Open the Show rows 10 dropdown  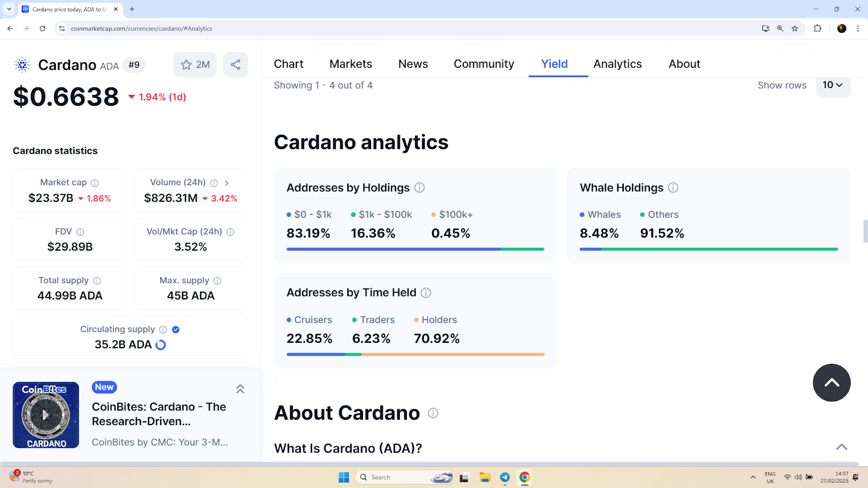pos(833,85)
